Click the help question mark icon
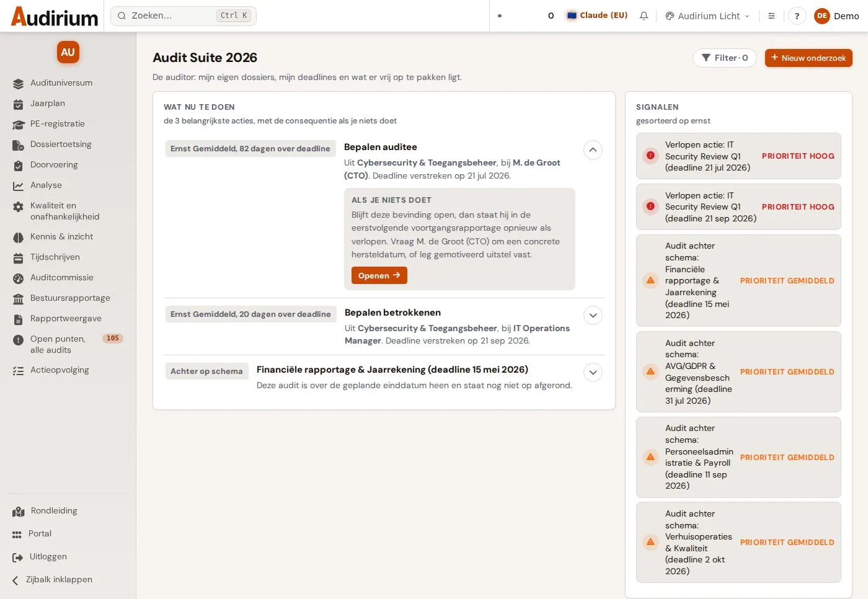 pyautogui.click(x=797, y=16)
